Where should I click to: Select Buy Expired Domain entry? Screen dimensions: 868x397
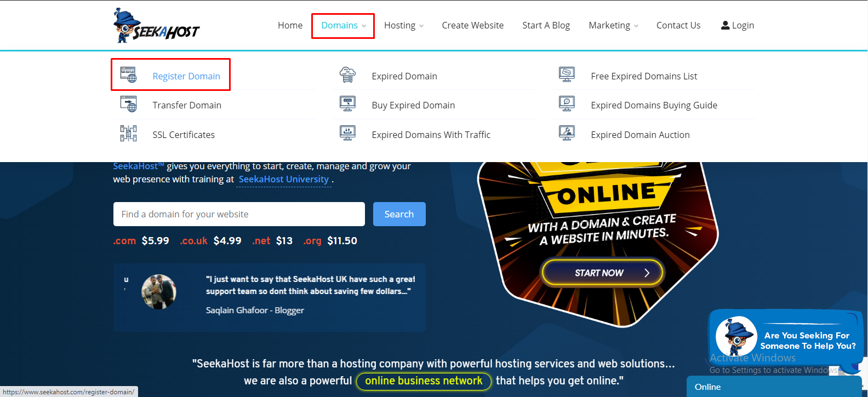click(413, 105)
